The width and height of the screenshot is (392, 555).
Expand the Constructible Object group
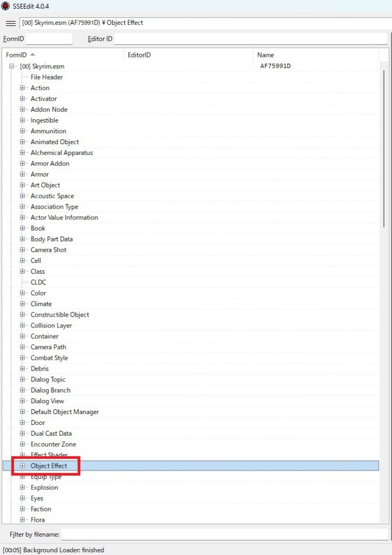click(23, 315)
